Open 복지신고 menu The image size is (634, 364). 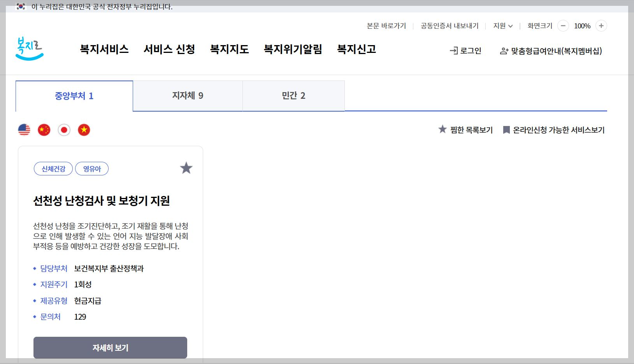(x=357, y=49)
